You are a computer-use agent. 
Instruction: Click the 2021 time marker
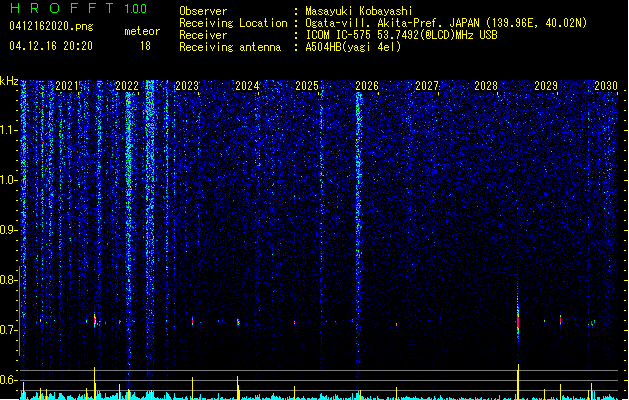(x=67, y=86)
